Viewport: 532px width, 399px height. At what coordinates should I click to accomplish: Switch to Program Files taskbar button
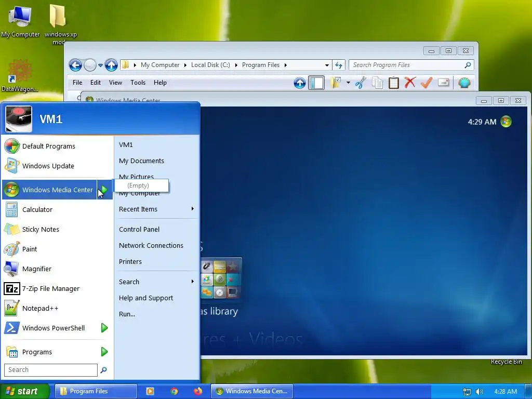[96, 391]
